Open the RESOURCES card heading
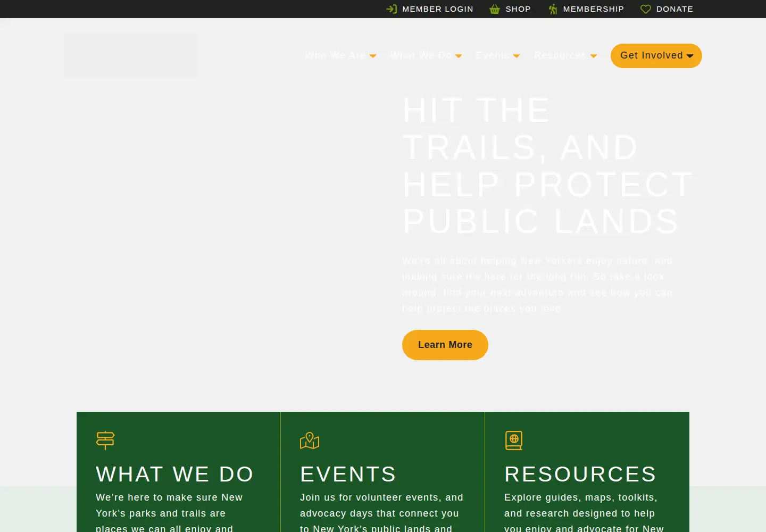Viewport: 766px width, 532px height. [x=580, y=474]
